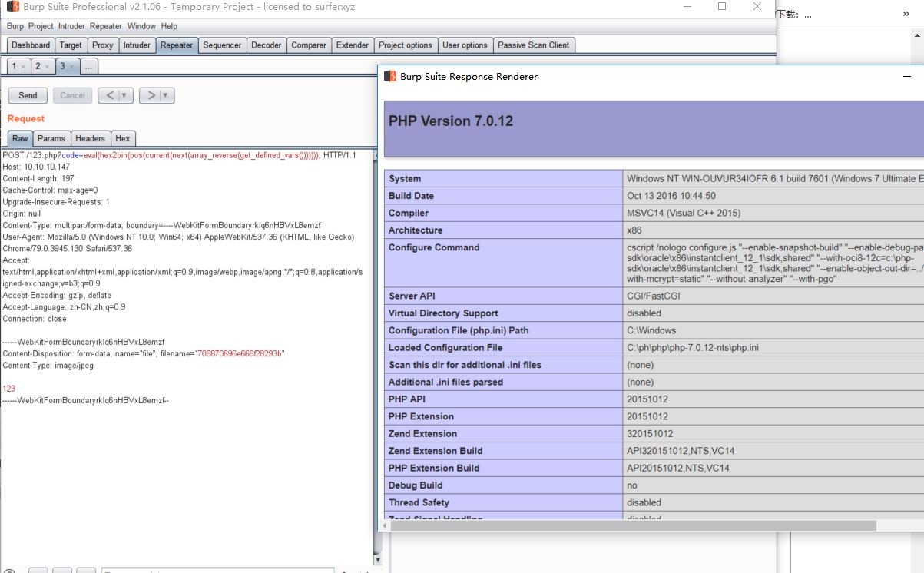This screenshot has height=573, width=924.
Task: Open the Project menu
Action: (41, 26)
